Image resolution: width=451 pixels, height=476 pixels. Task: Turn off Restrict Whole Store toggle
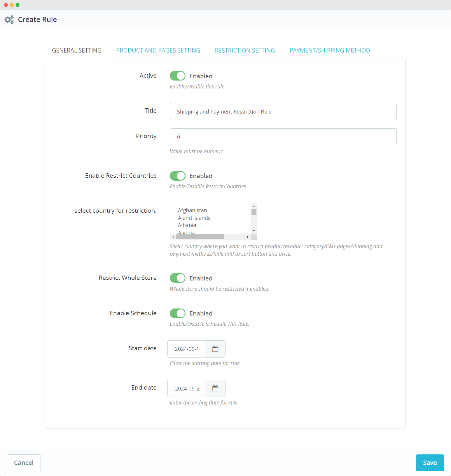pyautogui.click(x=178, y=278)
